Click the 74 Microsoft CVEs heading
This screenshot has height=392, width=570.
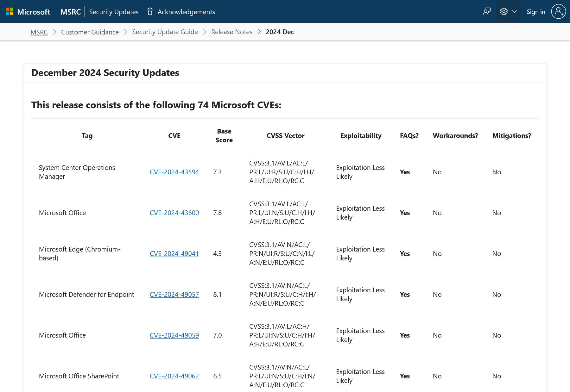[x=156, y=105]
